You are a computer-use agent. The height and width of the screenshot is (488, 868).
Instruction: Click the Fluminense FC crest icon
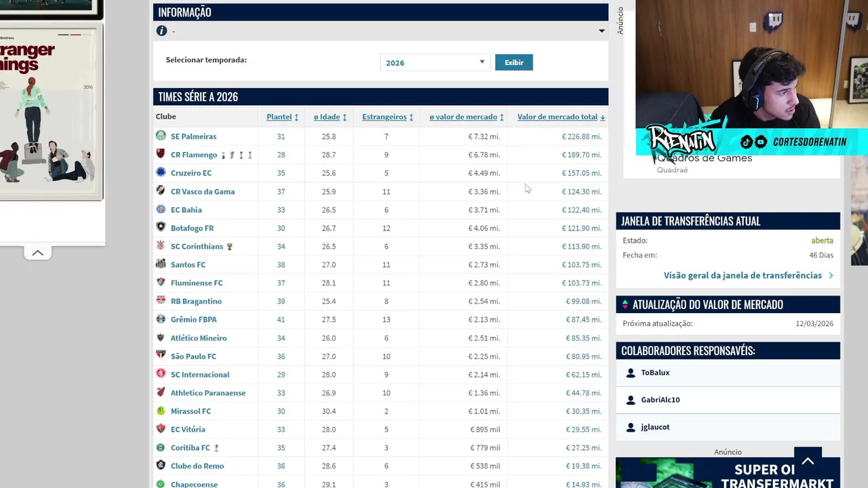161,282
